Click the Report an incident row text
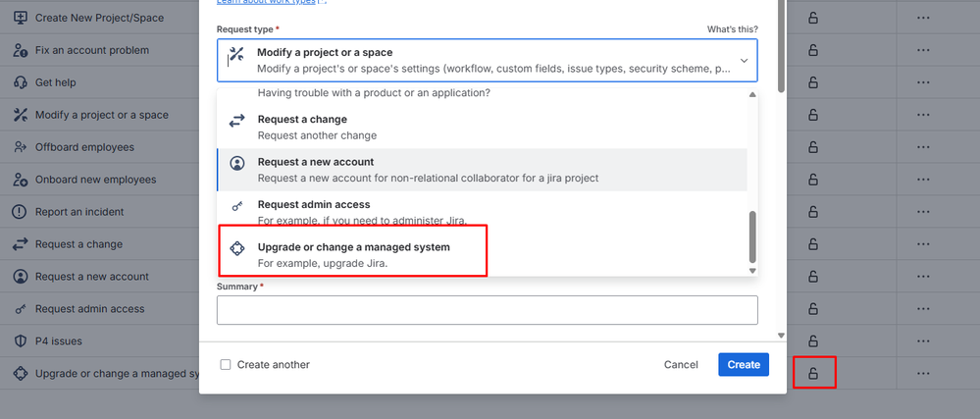This screenshot has height=419, width=980. (x=79, y=211)
